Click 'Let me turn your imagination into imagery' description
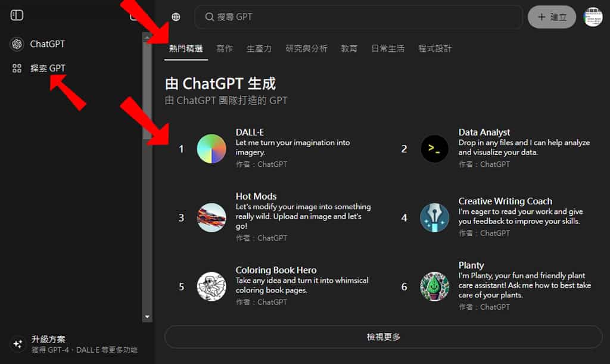The image size is (610, 364). click(x=292, y=148)
